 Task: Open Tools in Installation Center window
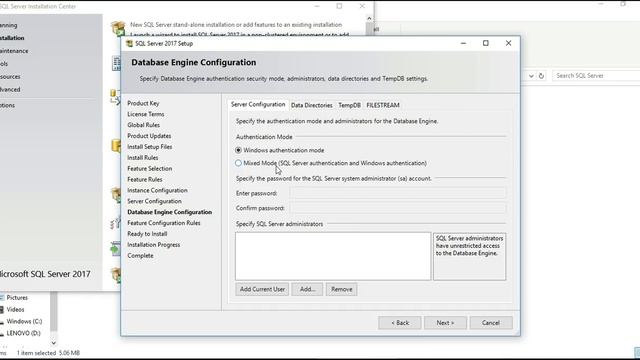tap(4, 64)
